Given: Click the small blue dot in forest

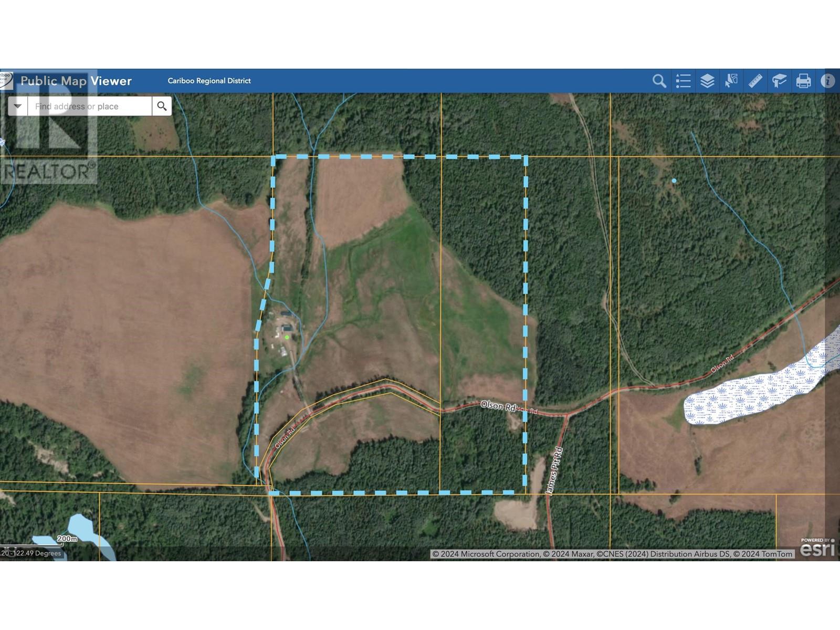Looking at the screenshot, I should click(x=674, y=181).
